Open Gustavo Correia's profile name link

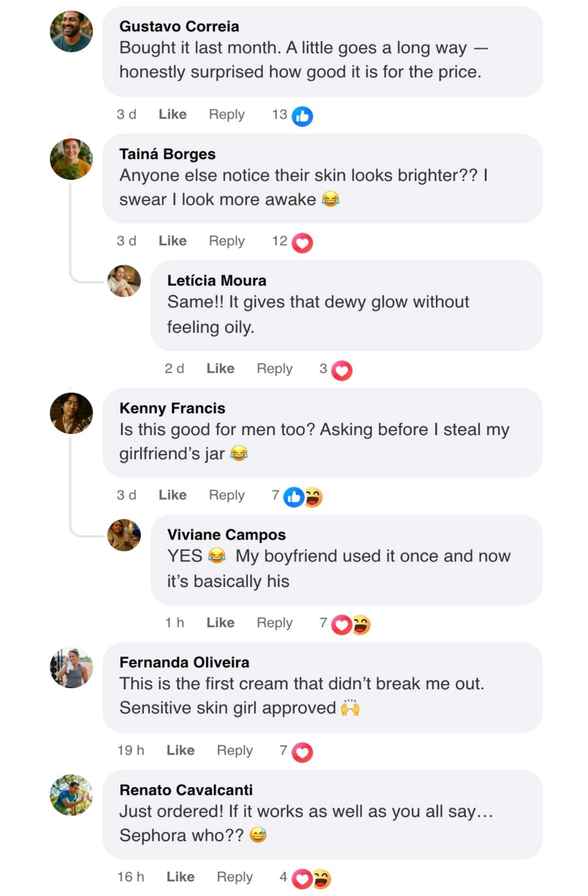click(x=179, y=27)
